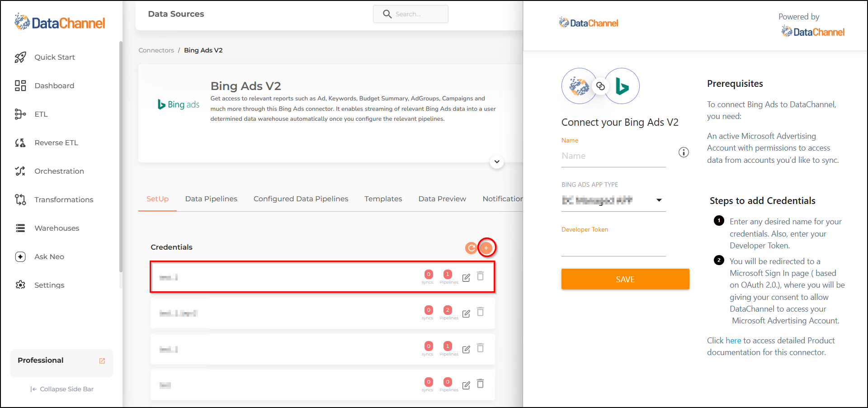Image resolution: width=868 pixels, height=408 pixels.
Task: Switch to the Data Pipelines tab
Action: click(211, 199)
